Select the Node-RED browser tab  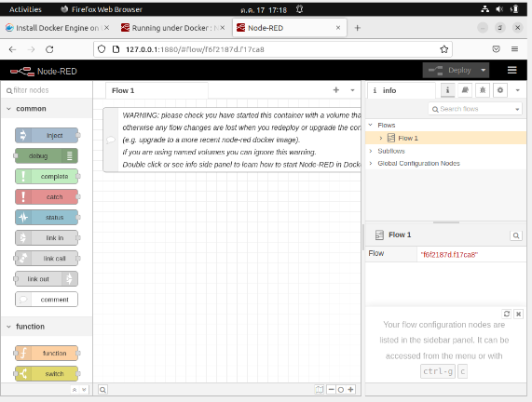click(x=290, y=28)
